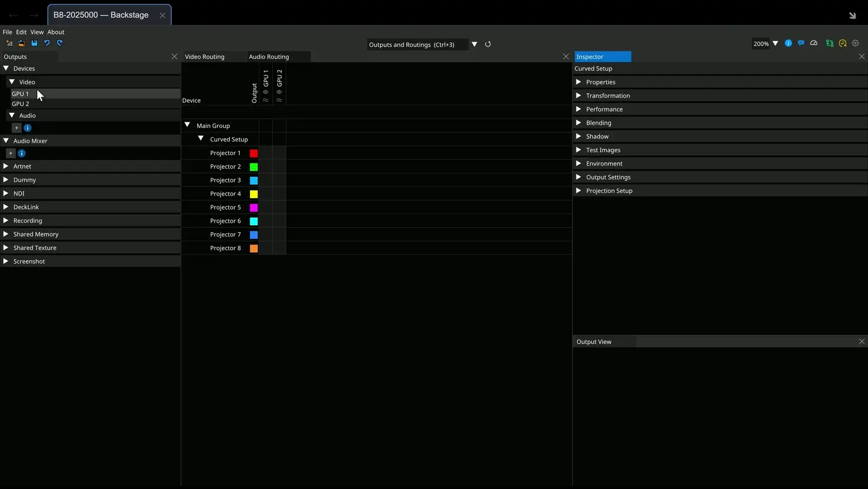Close the Outputs panel with its X
Screen dimensions: 868x489
pos(174,56)
